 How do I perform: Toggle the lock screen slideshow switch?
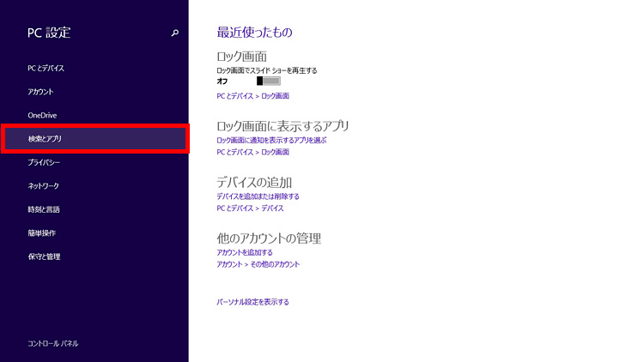[268, 81]
